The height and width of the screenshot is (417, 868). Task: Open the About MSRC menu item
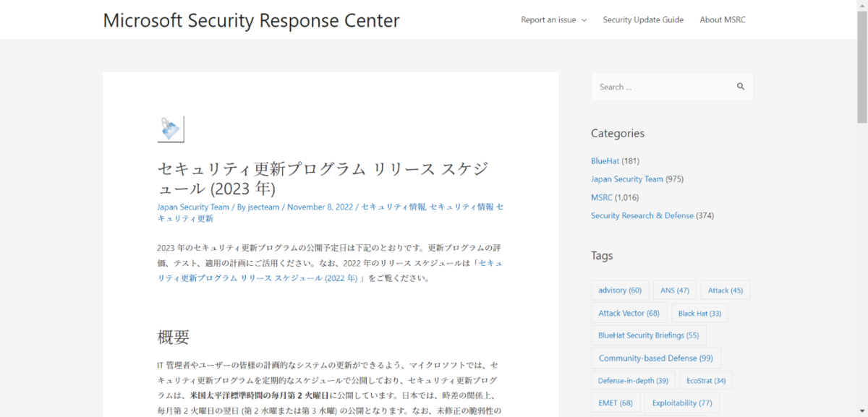pyautogui.click(x=723, y=20)
